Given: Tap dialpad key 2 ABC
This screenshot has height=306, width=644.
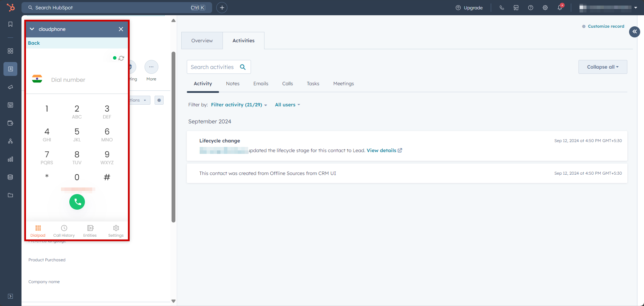Looking at the screenshot, I should (x=77, y=112).
